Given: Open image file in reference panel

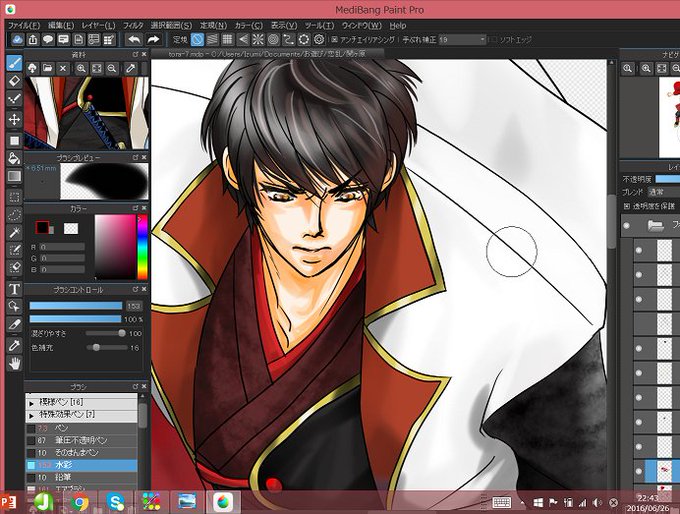Looking at the screenshot, I should 48,69.
